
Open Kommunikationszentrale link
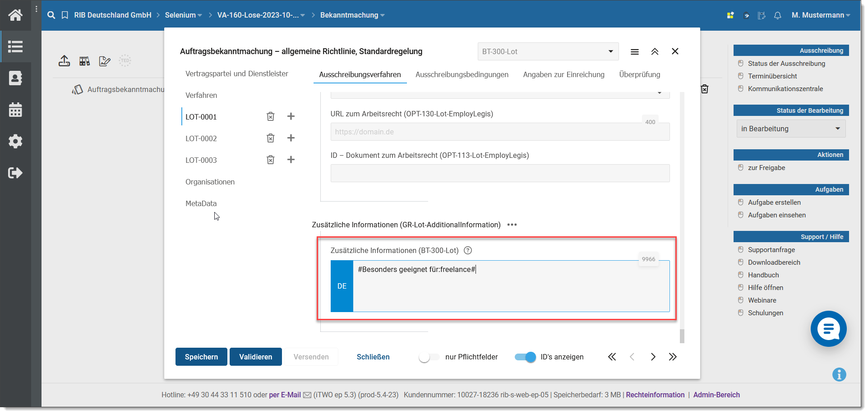[785, 89]
